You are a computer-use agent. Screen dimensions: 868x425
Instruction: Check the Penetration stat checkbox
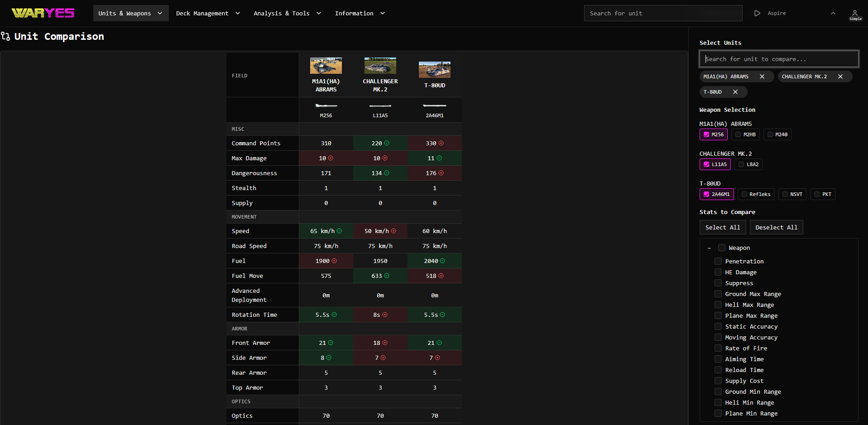coord(718,261)
